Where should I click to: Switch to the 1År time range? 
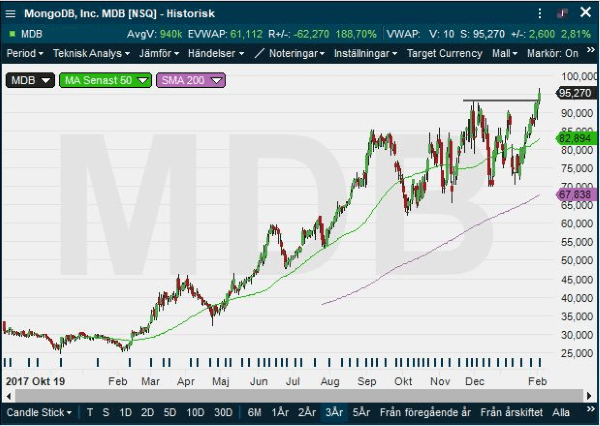coord(280,413)
